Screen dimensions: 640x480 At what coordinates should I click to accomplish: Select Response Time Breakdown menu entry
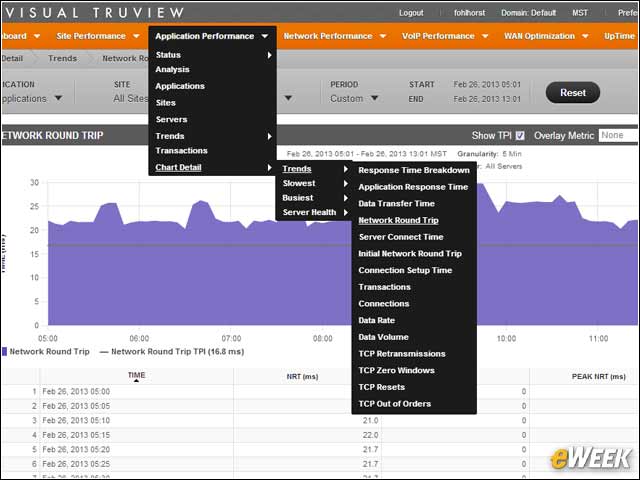pos(414,170)
